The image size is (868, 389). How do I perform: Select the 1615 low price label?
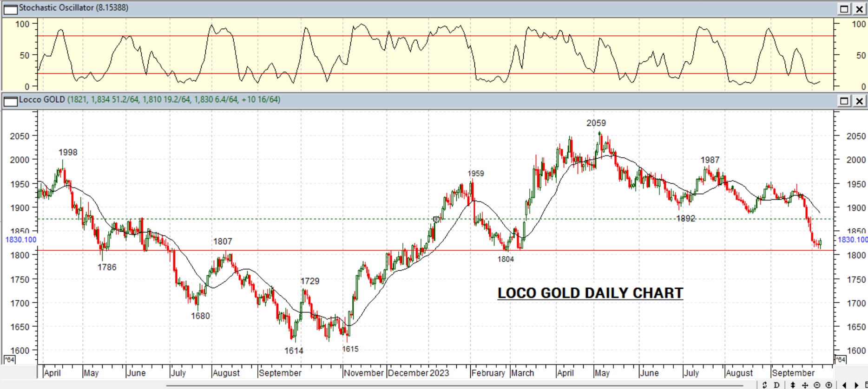350,349
